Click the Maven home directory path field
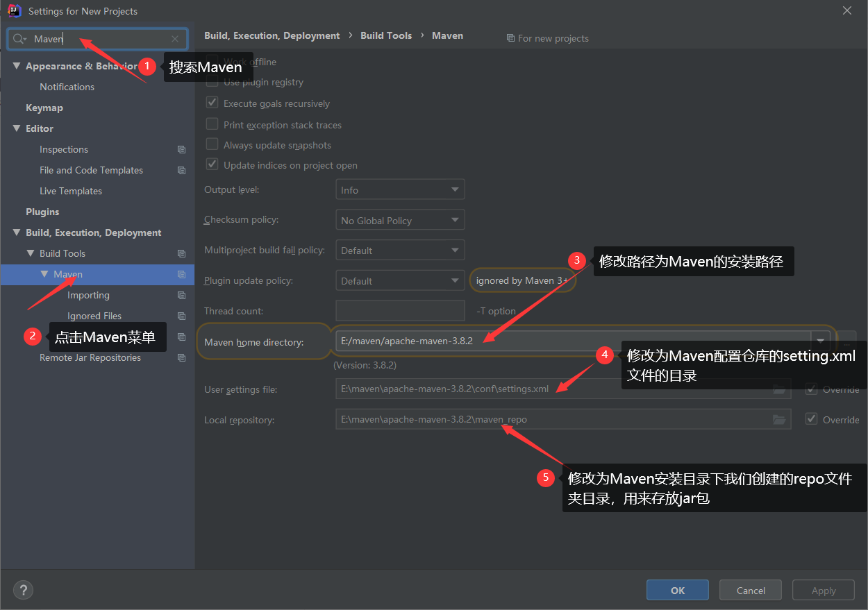This screenshot has width=868, height=610. click(574, 341)
